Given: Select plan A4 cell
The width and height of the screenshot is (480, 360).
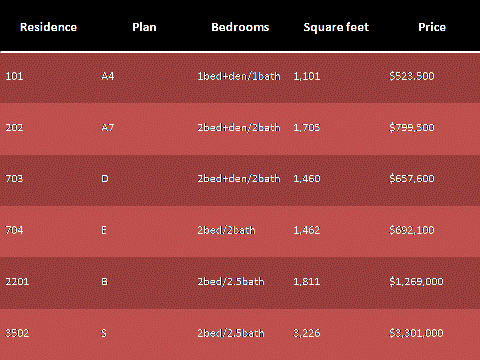Looking at the screenshot, I should pos(108,76).
